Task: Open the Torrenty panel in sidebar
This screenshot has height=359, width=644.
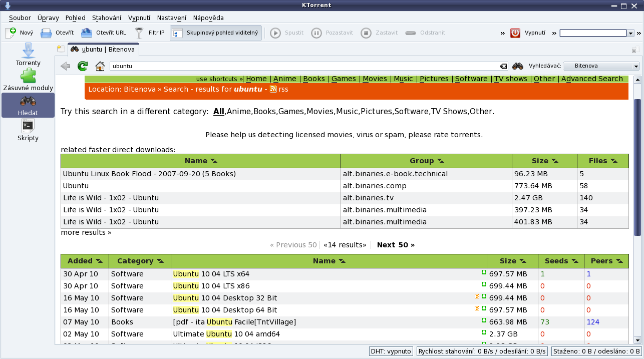Action: point(28,55)
